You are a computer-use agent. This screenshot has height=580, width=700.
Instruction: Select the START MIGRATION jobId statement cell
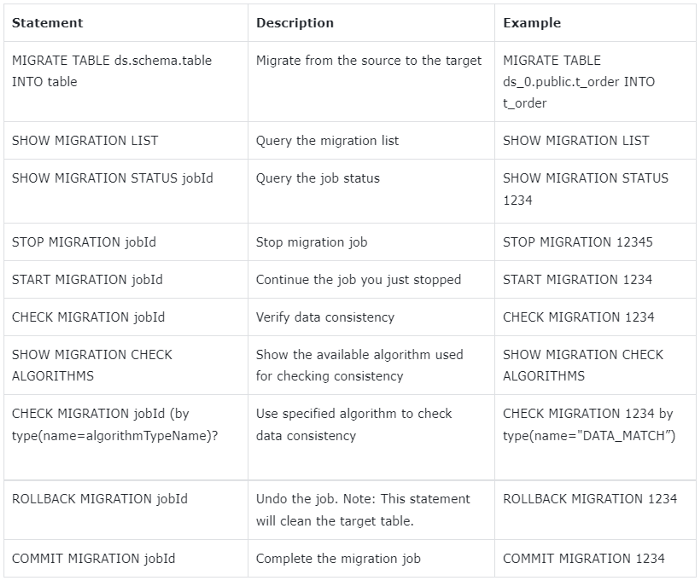click(x=87, y=279)
